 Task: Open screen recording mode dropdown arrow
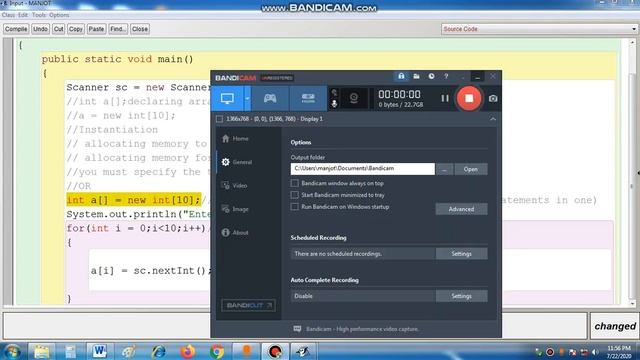tap(247, 98)
